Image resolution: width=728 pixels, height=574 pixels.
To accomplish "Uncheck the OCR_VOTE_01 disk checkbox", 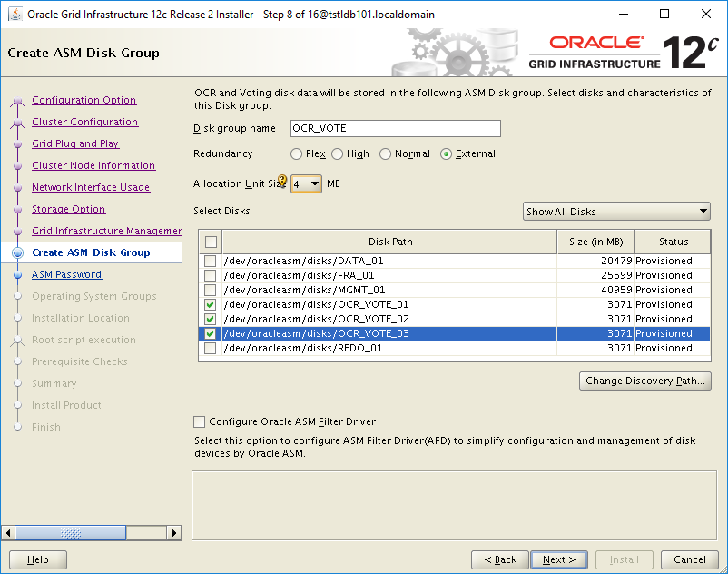I will pos(211,304).
